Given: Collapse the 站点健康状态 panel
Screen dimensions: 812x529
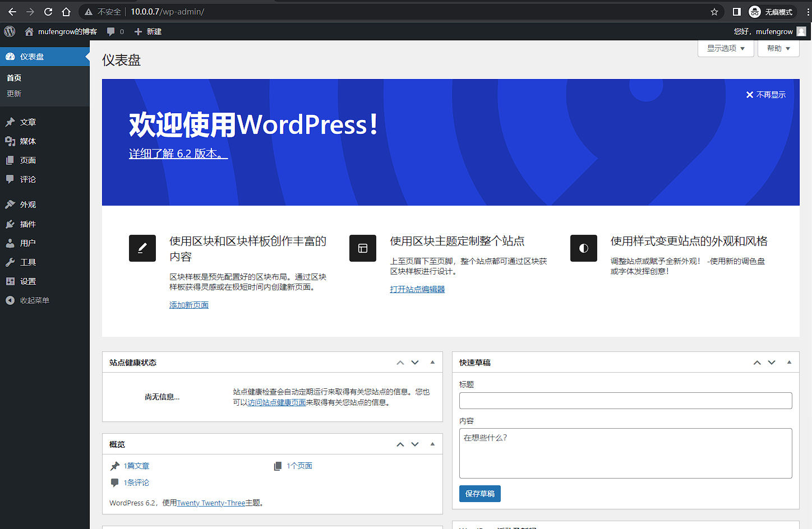Looking at the screenshot, I should pyautogui.click(x=432, y=363).
